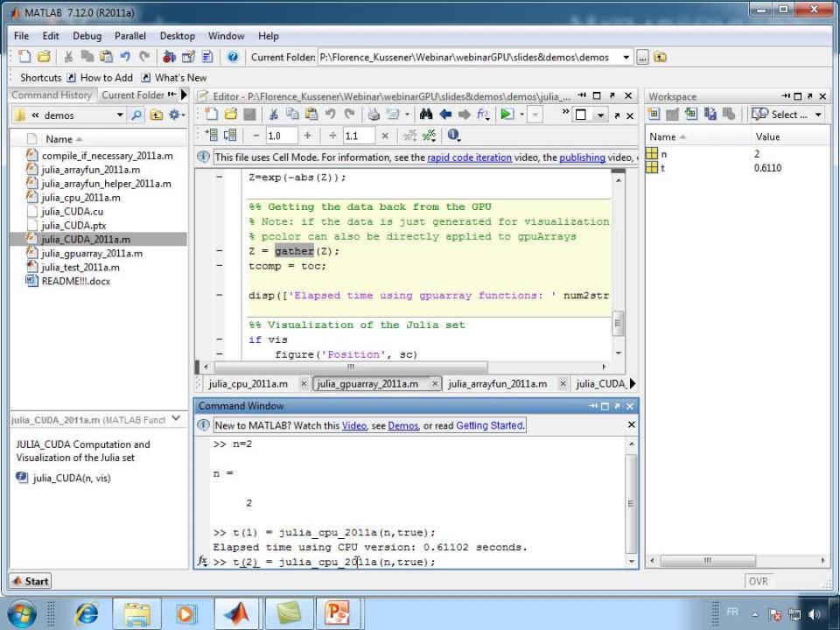This screenshot has width=840, height=630.
Task: Click Evaluate cell and advance icon
Action: click(230, 135)
